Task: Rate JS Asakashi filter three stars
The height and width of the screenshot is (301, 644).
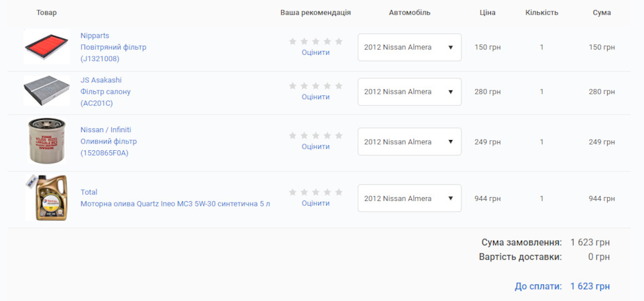Action: 315,86
